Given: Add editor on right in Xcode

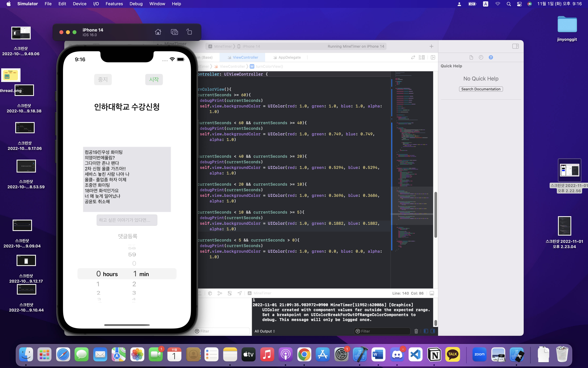Looking at the screenshot, I should (433, 57).
